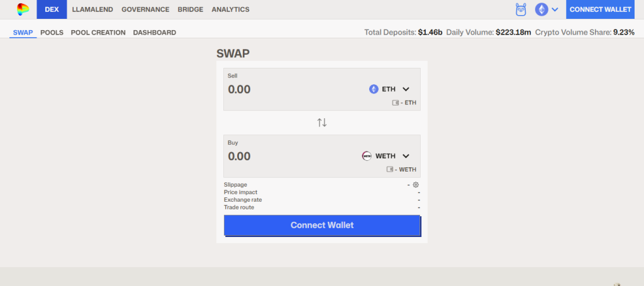644x286 pixels.
Task: Click the Slippage label
Action: (235, 185)
